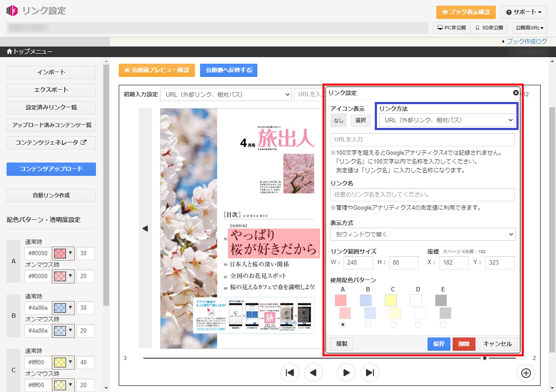Choose color pattern E radio button
556x392 pixels.
[443, 324]
